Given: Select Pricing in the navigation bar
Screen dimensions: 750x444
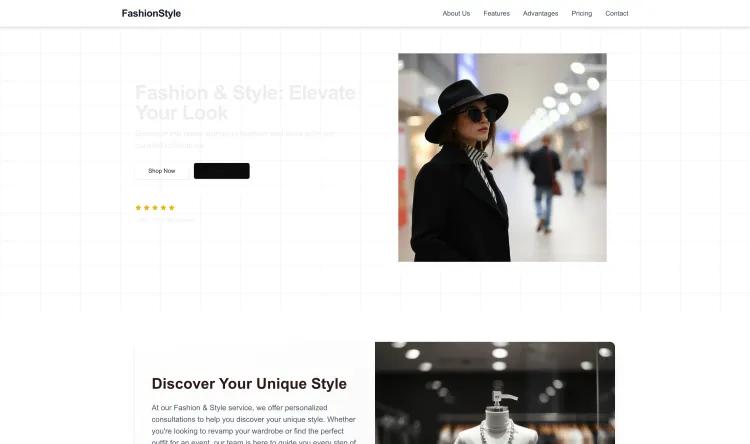Looking at the screenshot, I should 581,13.
